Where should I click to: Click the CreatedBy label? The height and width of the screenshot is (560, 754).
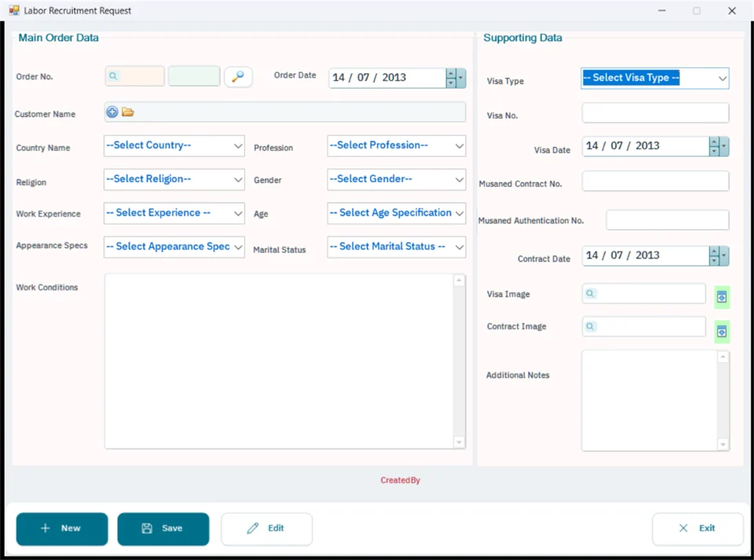pos(400,480)
